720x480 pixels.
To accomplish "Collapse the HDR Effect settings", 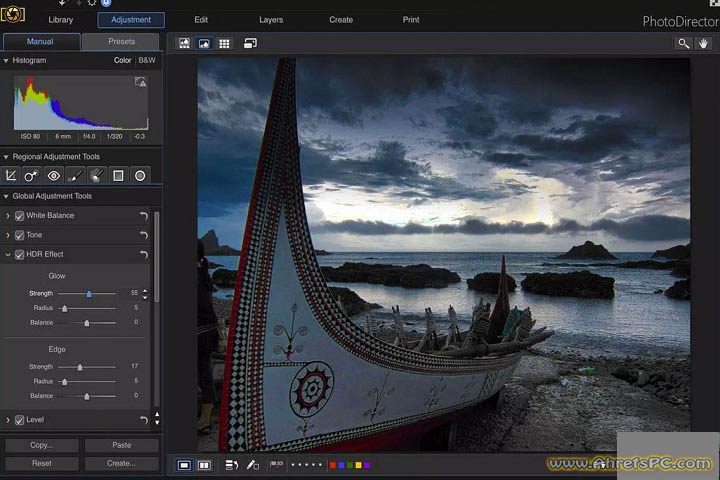I will (7, 254).
